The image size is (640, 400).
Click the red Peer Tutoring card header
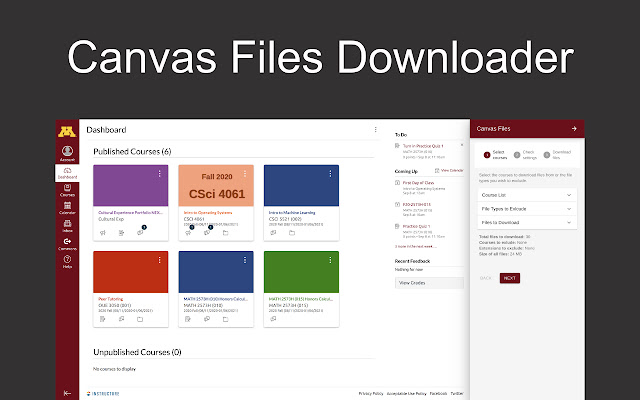point(131,272)
